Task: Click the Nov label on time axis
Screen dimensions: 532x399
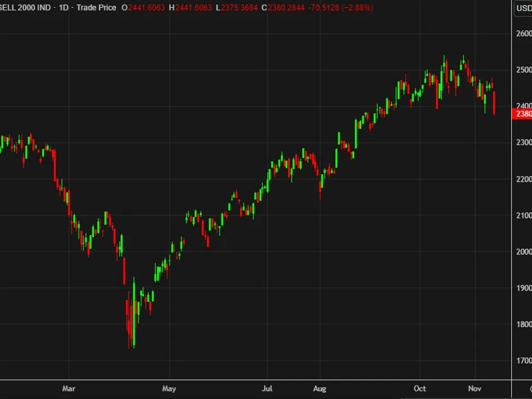Action: [x=475, y=389]
